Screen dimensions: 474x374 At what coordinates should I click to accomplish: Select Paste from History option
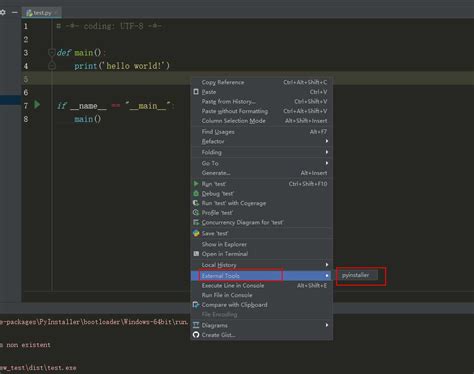click(x=262, y=102)
